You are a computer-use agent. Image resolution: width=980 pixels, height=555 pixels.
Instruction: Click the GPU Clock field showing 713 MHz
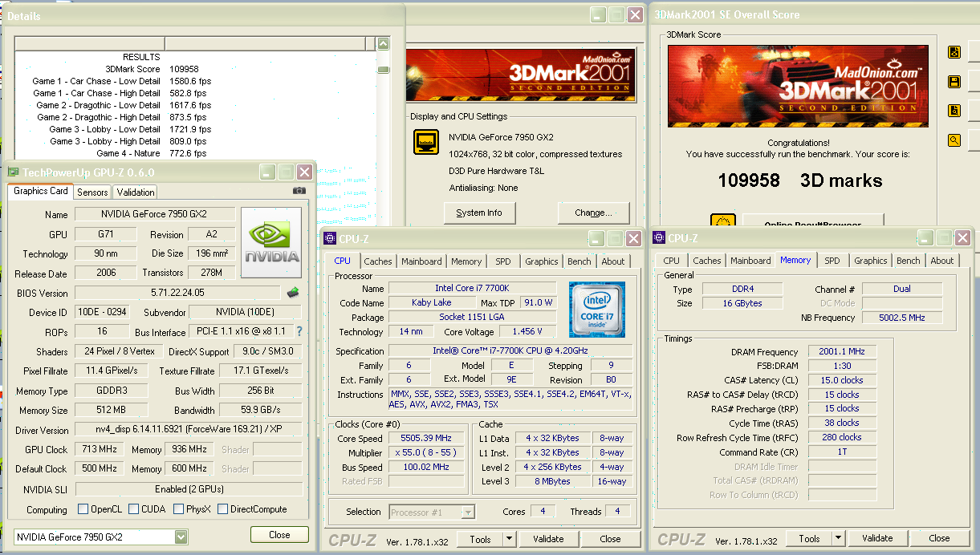(100, 449)
